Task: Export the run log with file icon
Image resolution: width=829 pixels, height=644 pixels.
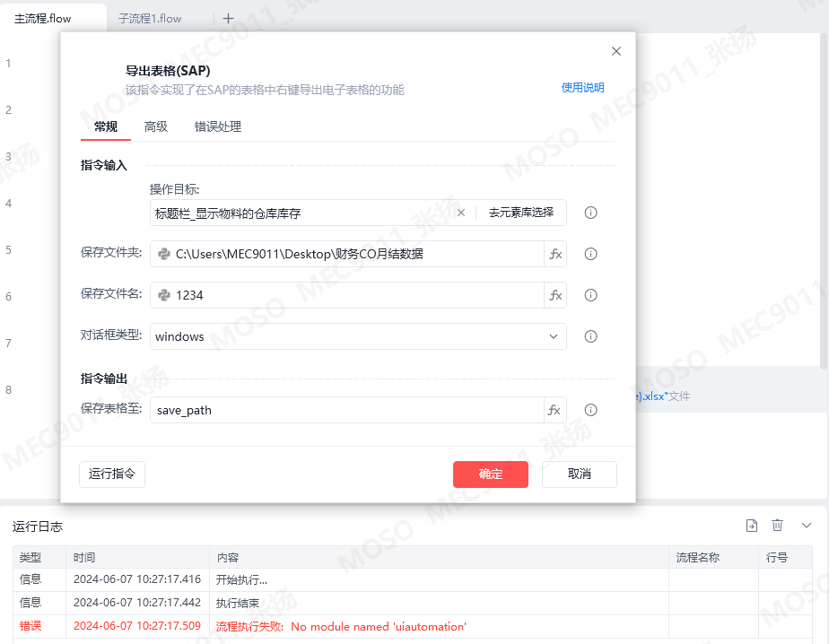Action: (x=751, y=526)
